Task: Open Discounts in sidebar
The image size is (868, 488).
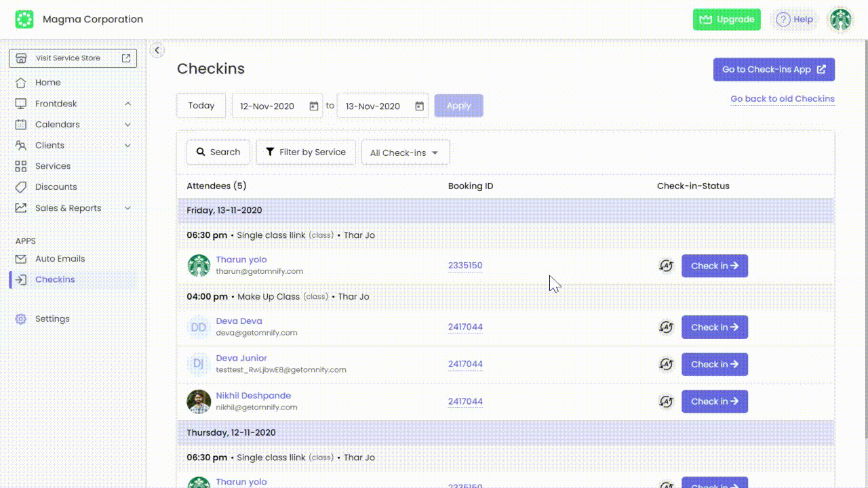Action: click(x=56, y=187)
